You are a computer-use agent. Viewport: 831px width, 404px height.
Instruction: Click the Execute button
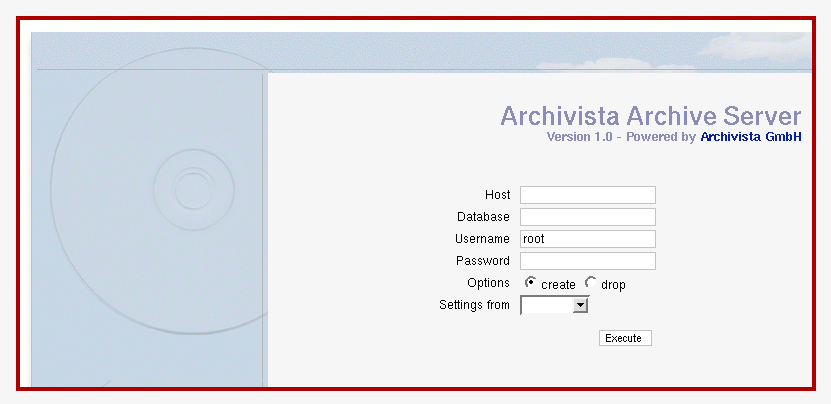pyautogui.click(x=625, y=338)
